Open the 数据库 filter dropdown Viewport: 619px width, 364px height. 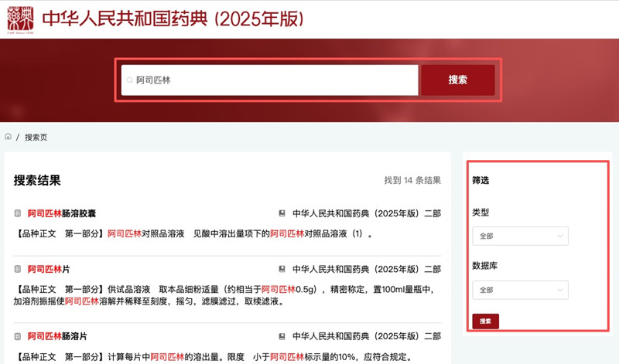(x=520, y=291)
